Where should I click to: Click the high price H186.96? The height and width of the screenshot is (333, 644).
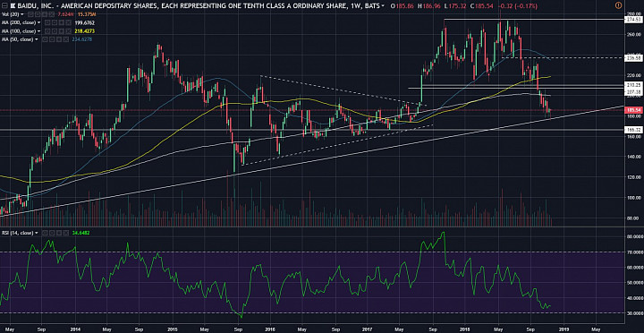click(x=429, y=5)
